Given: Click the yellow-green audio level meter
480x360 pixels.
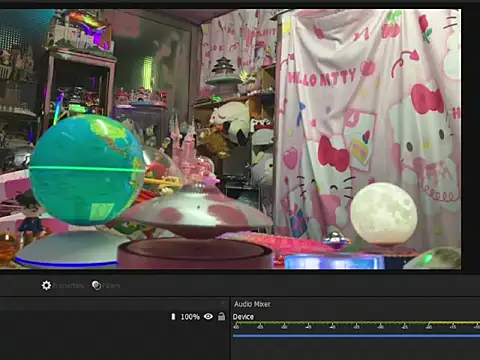Looking at the screenshot, I should pyautogui.click(x=356, y=323).
